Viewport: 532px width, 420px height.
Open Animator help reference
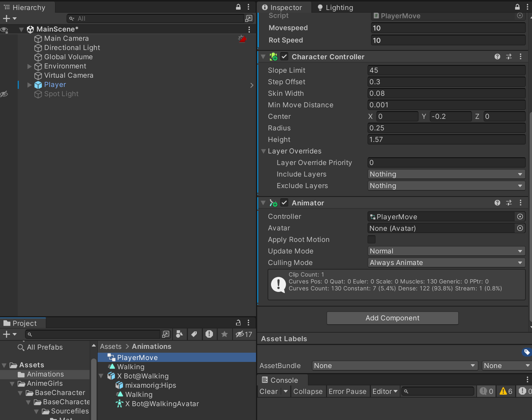pyautogui.click(x=497, y=203)
